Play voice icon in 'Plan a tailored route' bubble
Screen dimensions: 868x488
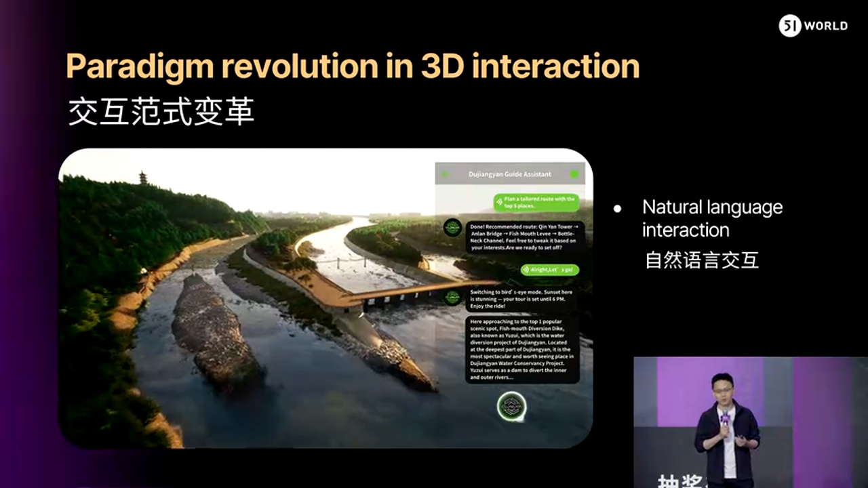[499, 201]
